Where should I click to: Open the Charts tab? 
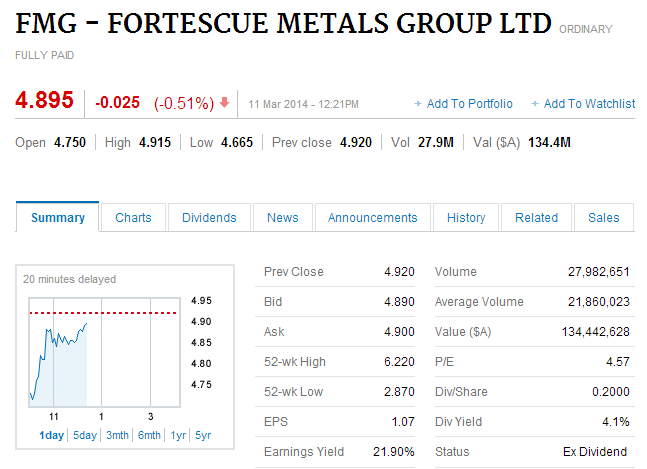click(x=133, y=218)
